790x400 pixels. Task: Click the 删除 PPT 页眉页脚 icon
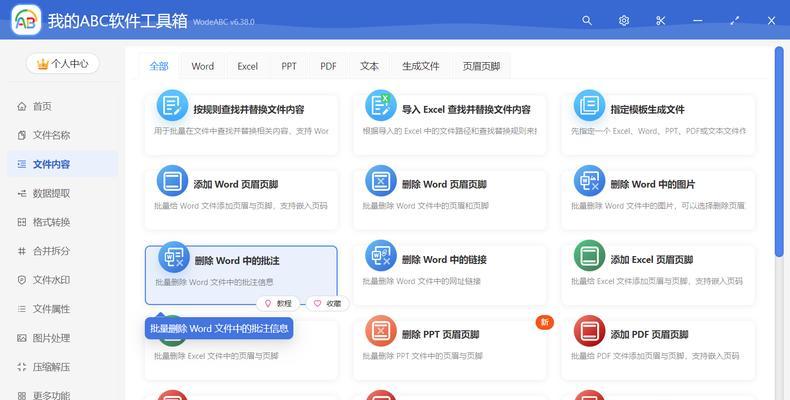(x=381, y=330)
